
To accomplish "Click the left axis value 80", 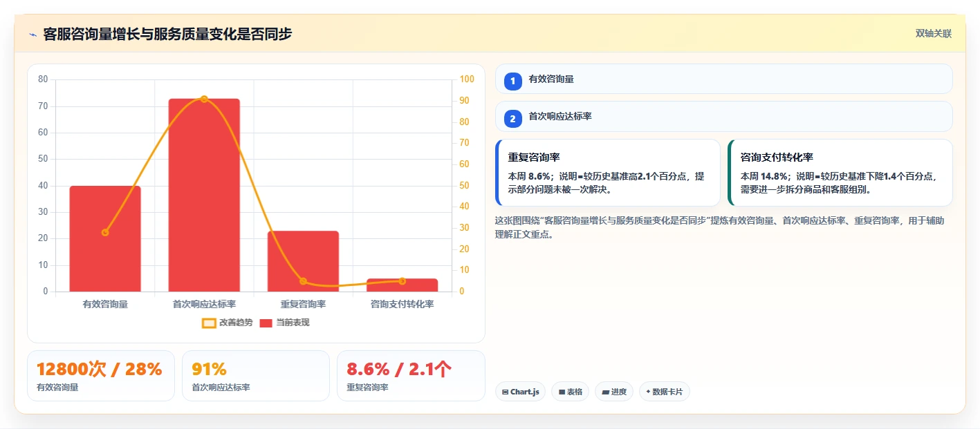I will tap(43, 79).
